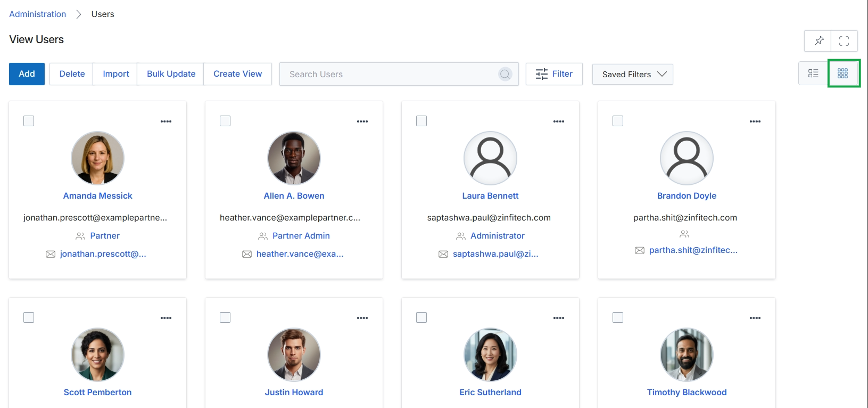This screenshot has width=868, height=408.
Task: Open Laura Bennett's name link
Action: (490, 196)
